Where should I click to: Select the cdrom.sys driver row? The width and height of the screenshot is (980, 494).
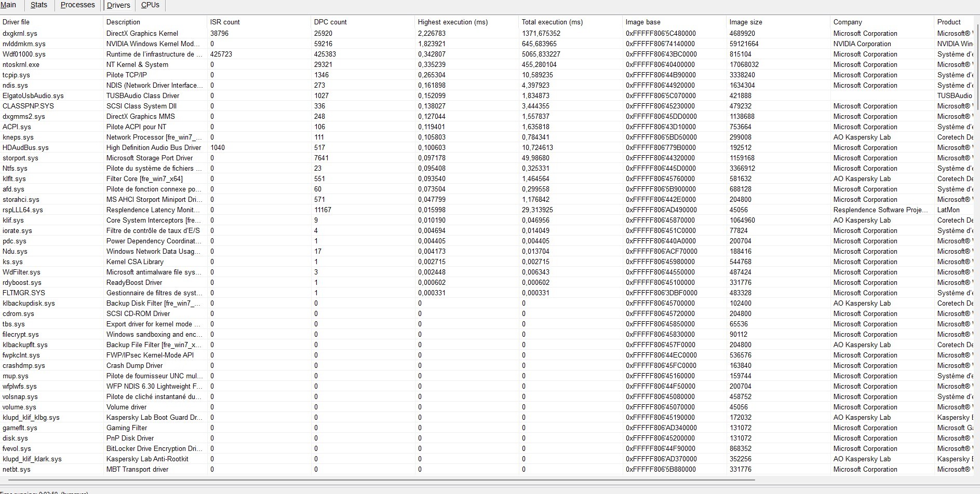point(487,313)
